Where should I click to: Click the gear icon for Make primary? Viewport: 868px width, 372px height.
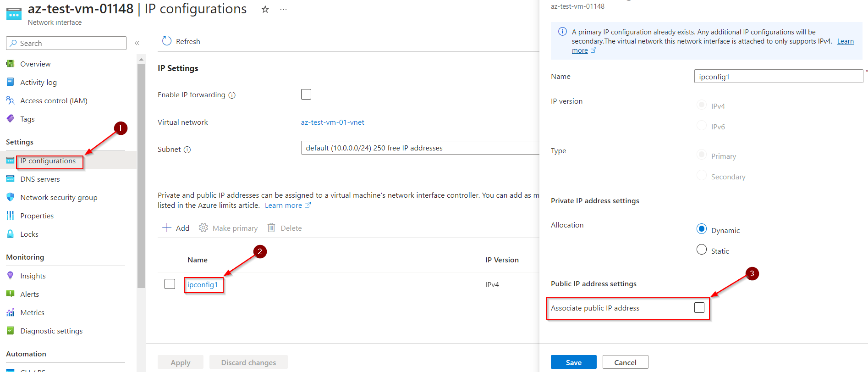(x=203, y=228)
